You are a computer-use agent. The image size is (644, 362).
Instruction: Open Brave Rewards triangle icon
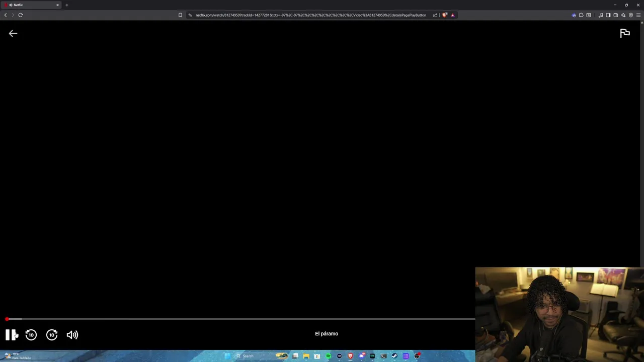coord(453,15)
